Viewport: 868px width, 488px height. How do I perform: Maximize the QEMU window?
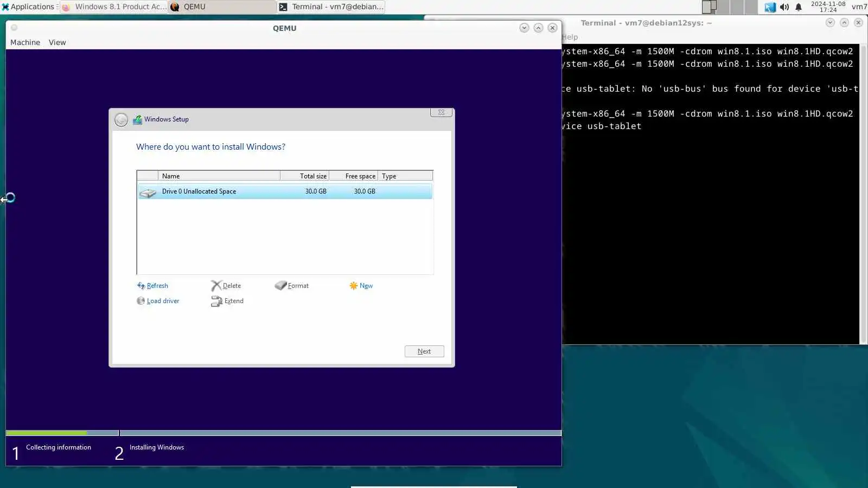click(x=538, y=28)
